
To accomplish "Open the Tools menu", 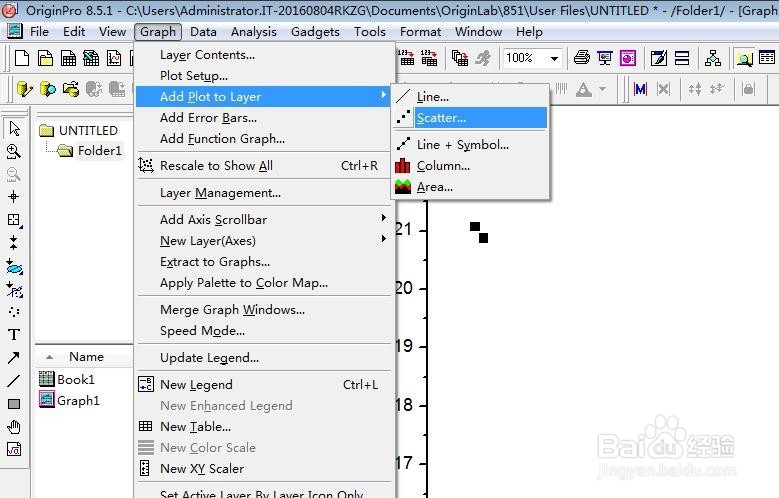I will (x=370, y=32).
